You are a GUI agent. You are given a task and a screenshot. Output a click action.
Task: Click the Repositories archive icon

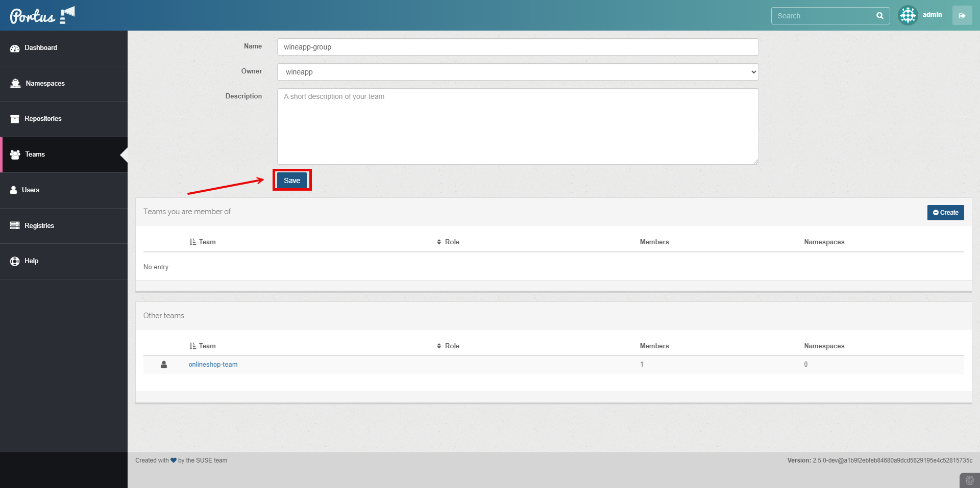(15, 119)
